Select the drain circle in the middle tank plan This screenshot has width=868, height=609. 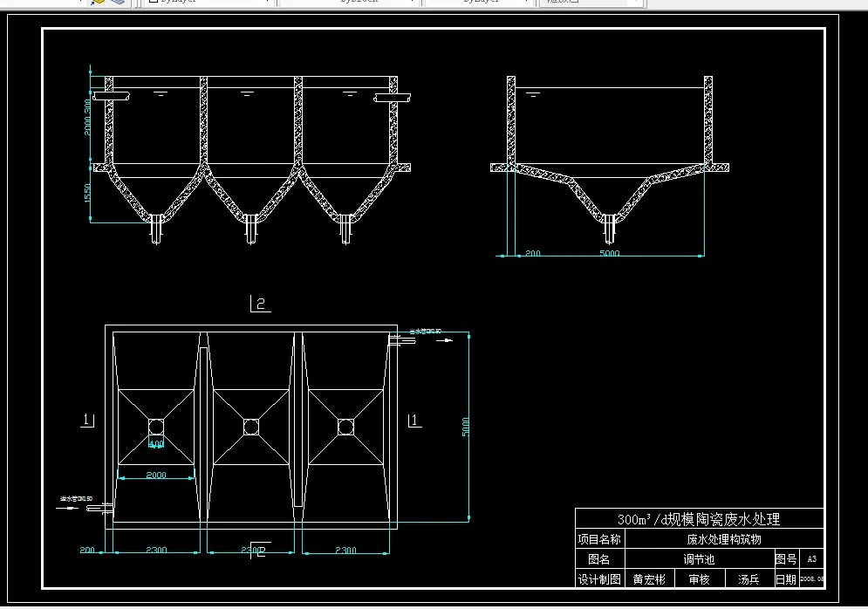pos(250,427)
